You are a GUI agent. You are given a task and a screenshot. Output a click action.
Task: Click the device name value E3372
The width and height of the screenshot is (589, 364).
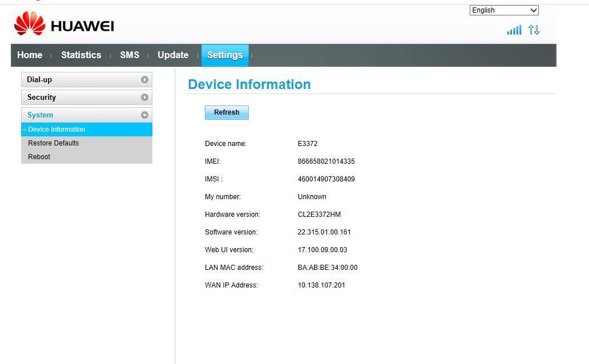click(x=308, y=144)
